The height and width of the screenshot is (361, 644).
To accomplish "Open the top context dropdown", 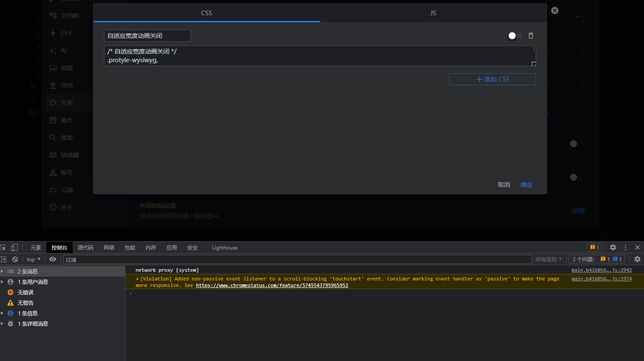I will pos(34,259).
